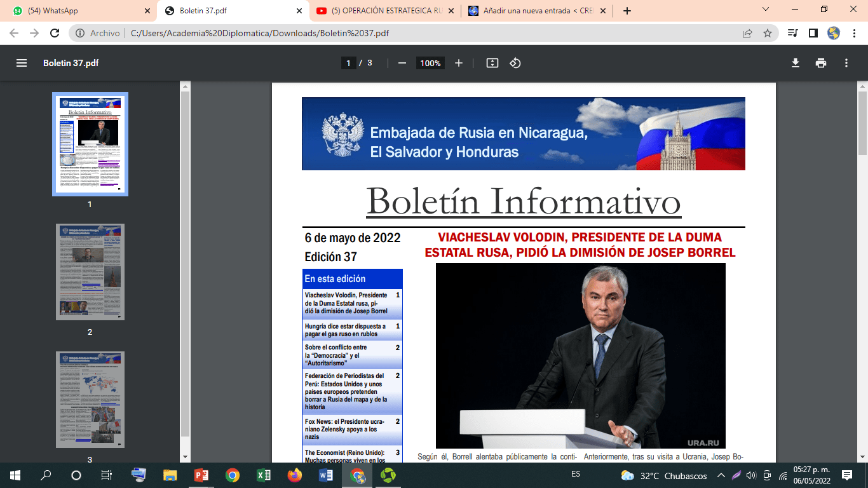The height and width of the screenshot is (488, 868).
Task: Open Chrome side panel
Action: 813,33
